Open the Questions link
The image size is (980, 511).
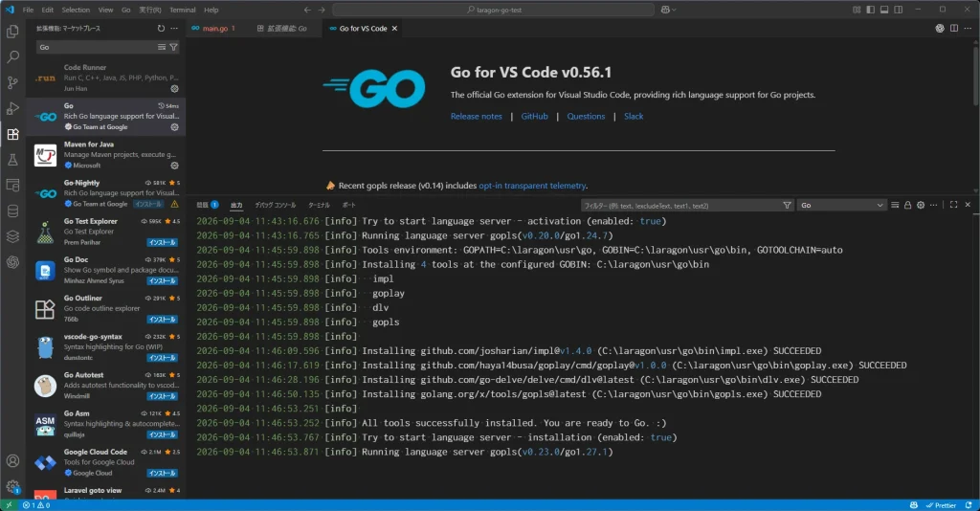[586, 116]
